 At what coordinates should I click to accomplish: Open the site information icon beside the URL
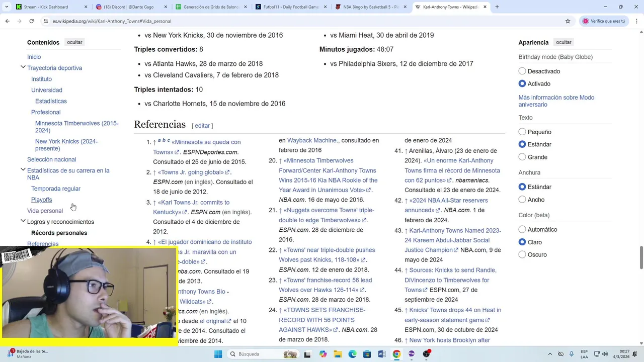[x=46, y=21]
